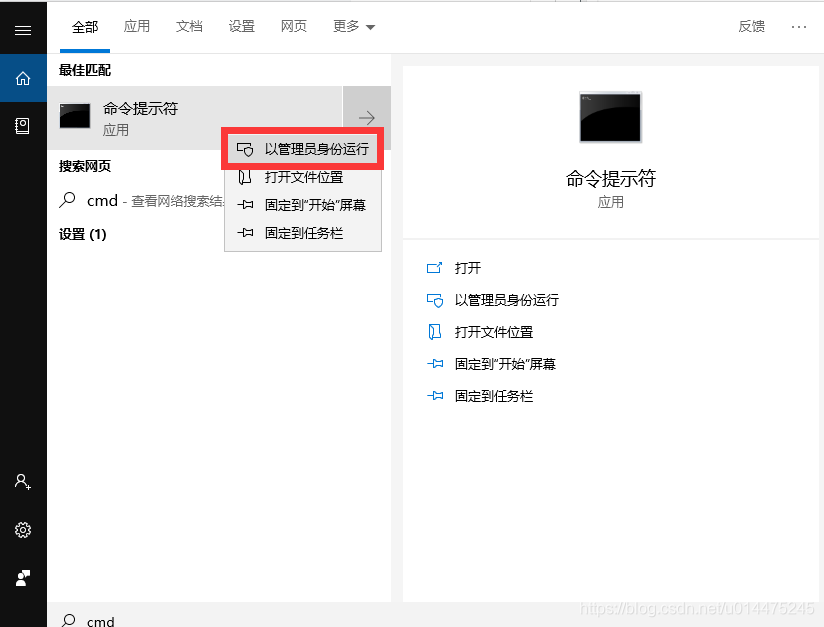Click 打开 in the right panel
824x627 pixels.
pos(468,268)
